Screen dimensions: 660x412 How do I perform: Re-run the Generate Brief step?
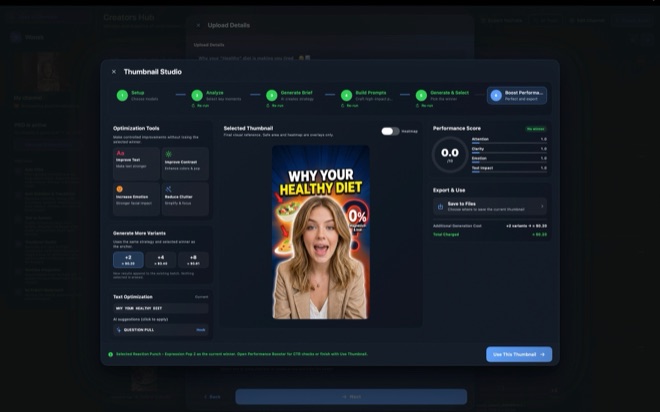coord(275,106)
